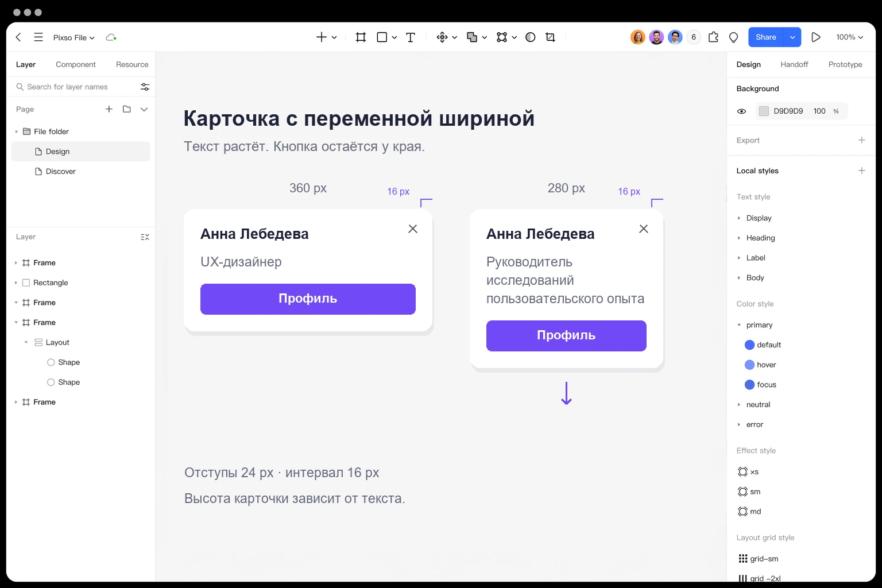Open the hamburger main menu

coord(38,37)
